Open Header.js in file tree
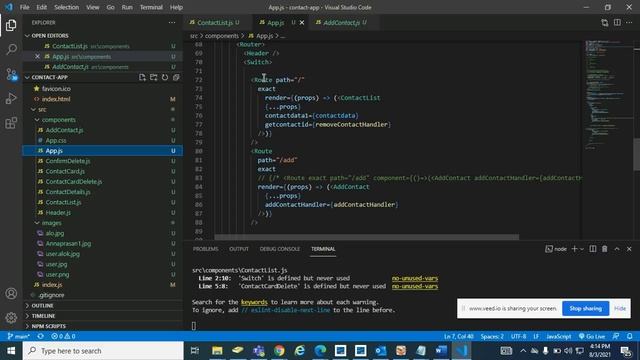The height and width of the screenshot is (360, 640). 58,213
